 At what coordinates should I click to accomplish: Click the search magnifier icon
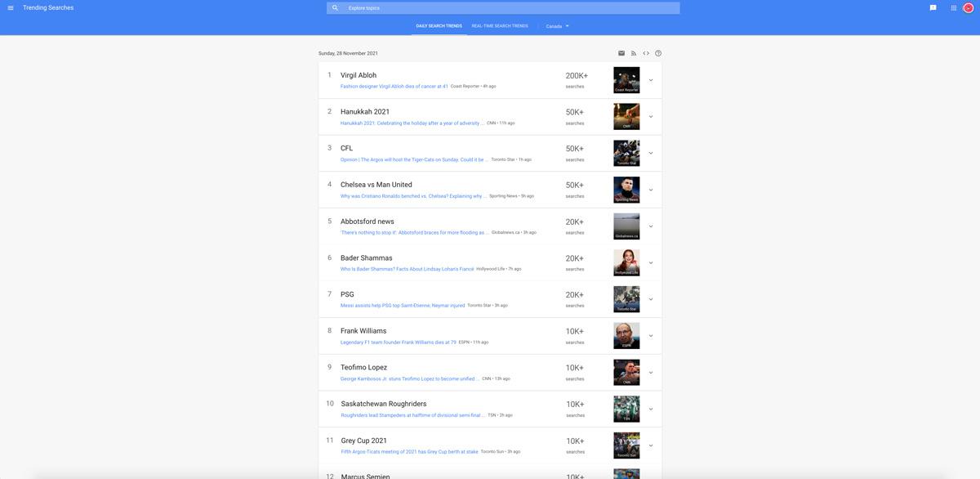[335, 8]
